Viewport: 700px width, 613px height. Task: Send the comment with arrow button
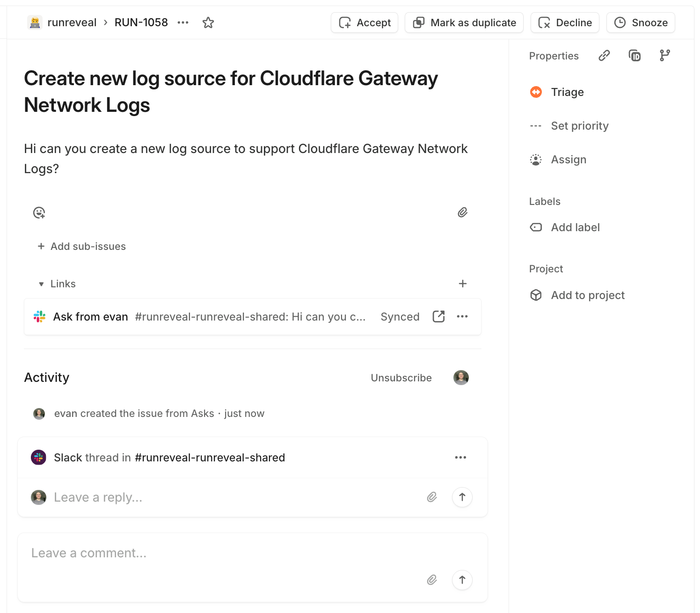coord(462,580)
